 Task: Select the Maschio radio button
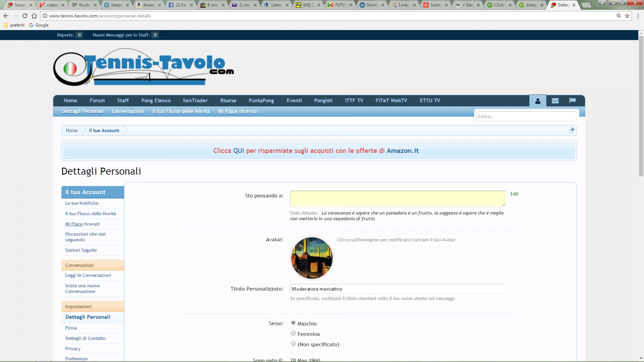pyautogui.click(x=293, y=323)
